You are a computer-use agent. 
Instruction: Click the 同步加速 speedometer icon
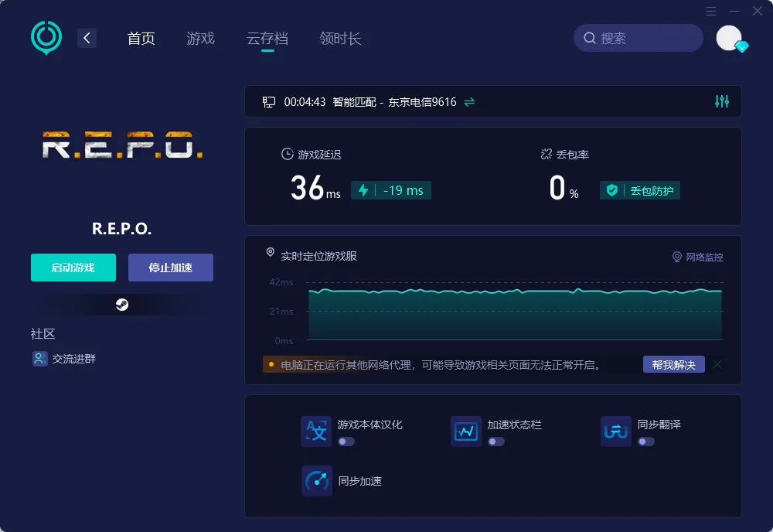tap(316, 481)
